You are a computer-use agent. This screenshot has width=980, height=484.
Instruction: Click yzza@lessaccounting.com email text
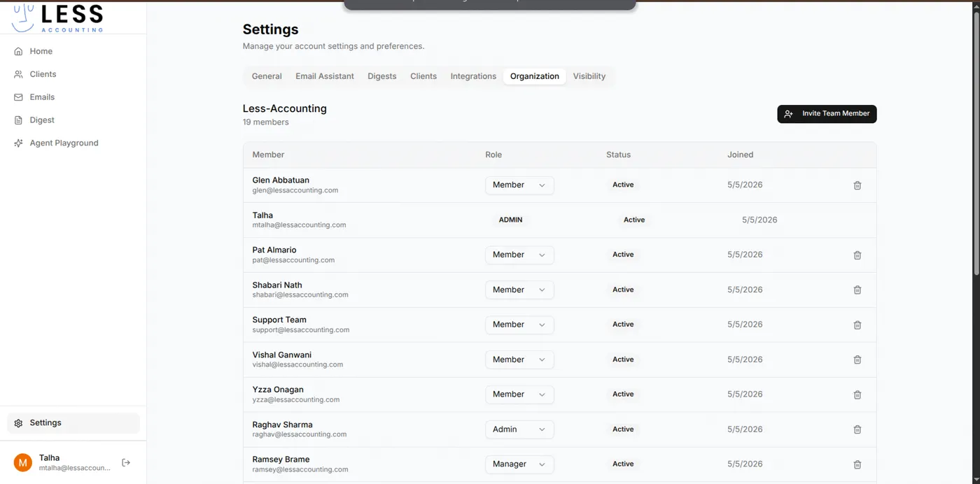pos(296,400)
